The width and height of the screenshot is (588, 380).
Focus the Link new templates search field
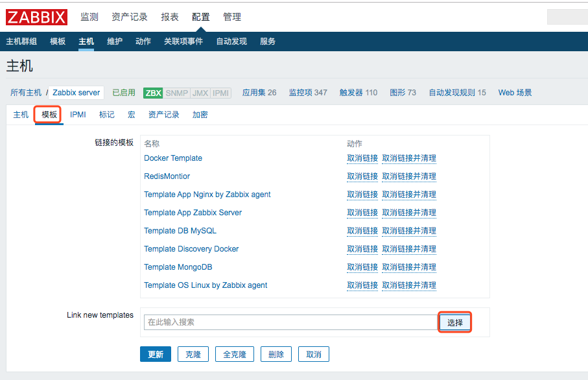pyautogui.click(x=290, y=322)
